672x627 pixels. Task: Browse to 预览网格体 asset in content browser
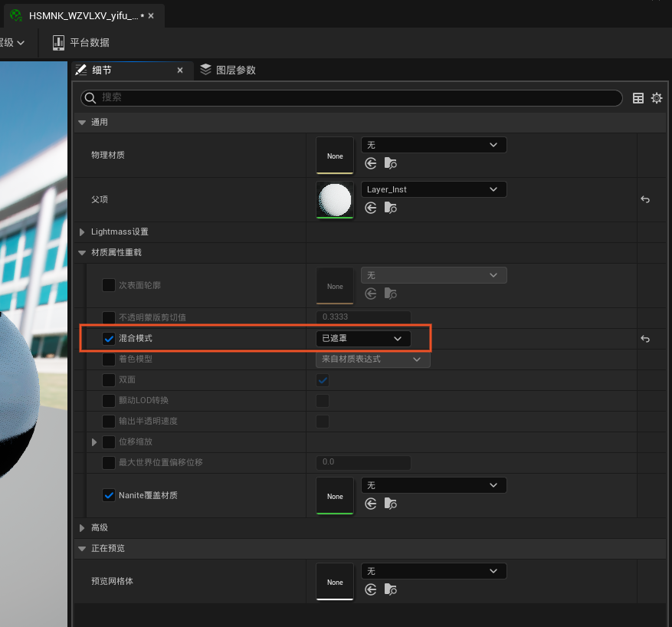tap(391, 589)
